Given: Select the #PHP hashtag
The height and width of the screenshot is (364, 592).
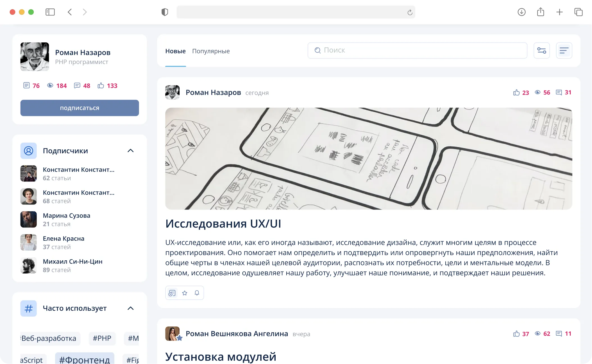Looking at the screenshot, I should coord(102,338).
